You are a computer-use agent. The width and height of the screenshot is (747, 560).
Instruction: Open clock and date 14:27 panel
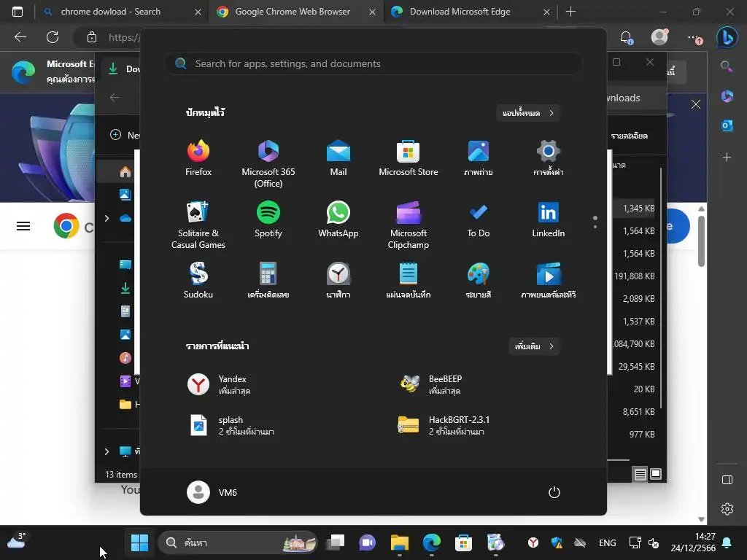click(x=693, y=542)
